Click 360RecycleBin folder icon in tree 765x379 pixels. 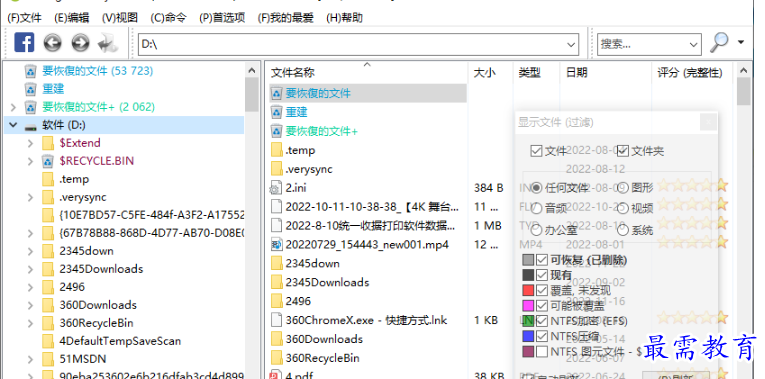click(48, 323)
